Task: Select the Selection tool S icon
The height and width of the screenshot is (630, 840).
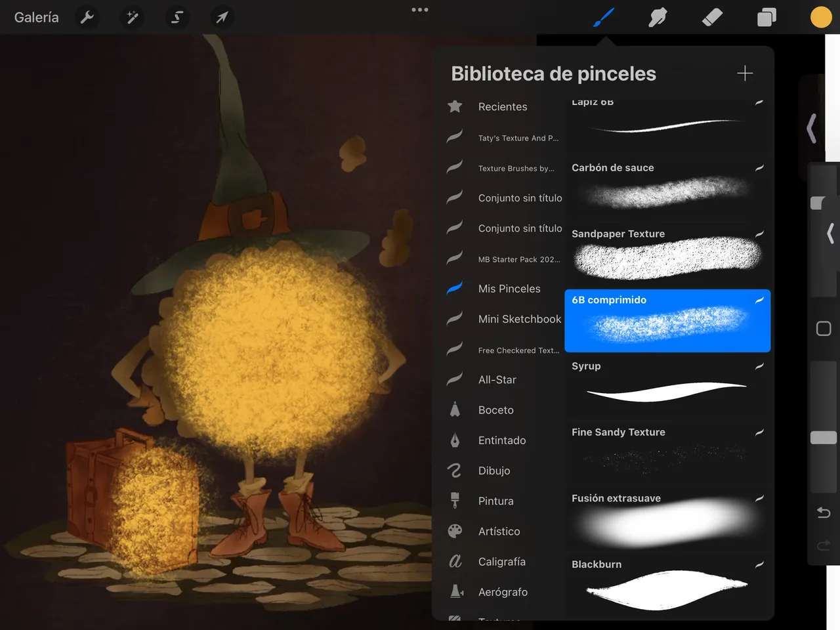Action: [x=177, y=18]
